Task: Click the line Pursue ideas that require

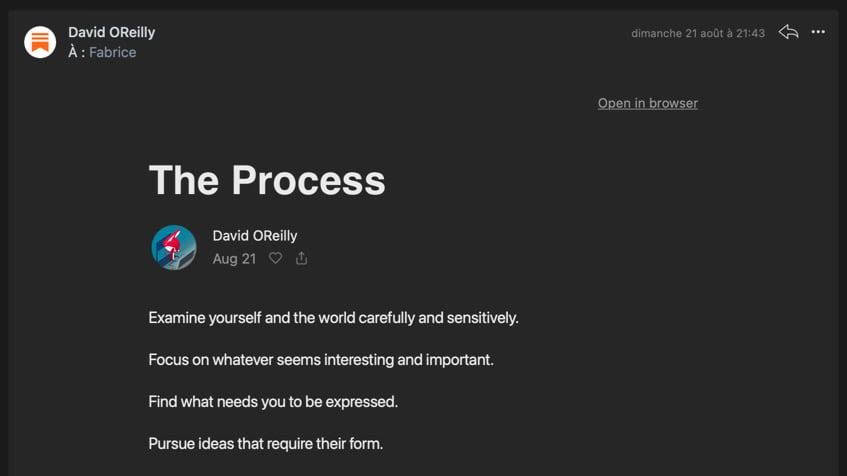Action: click(x=266, y=444)
